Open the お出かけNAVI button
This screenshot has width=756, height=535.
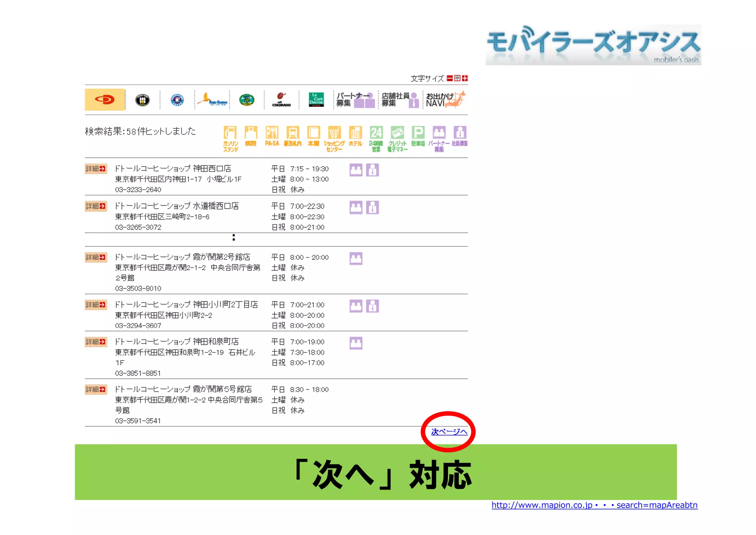coord(445,100)
